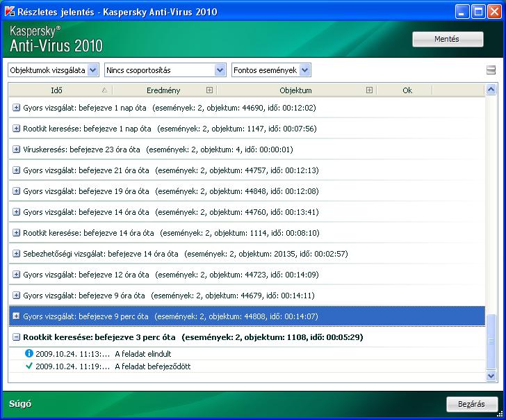506x420 pixels.
Task: Expand Sebezhetőségi vizsgálat 14 óra óta row
Action: click(16, 253)
